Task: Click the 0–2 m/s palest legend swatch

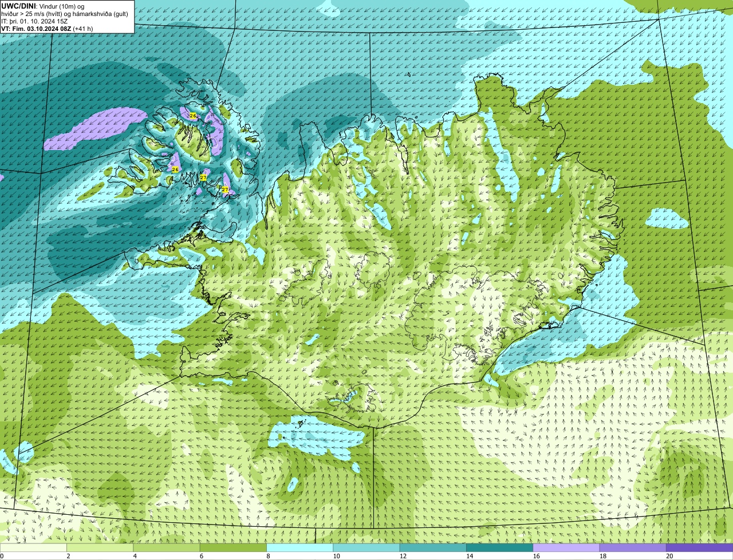Action: click(33, 548)
